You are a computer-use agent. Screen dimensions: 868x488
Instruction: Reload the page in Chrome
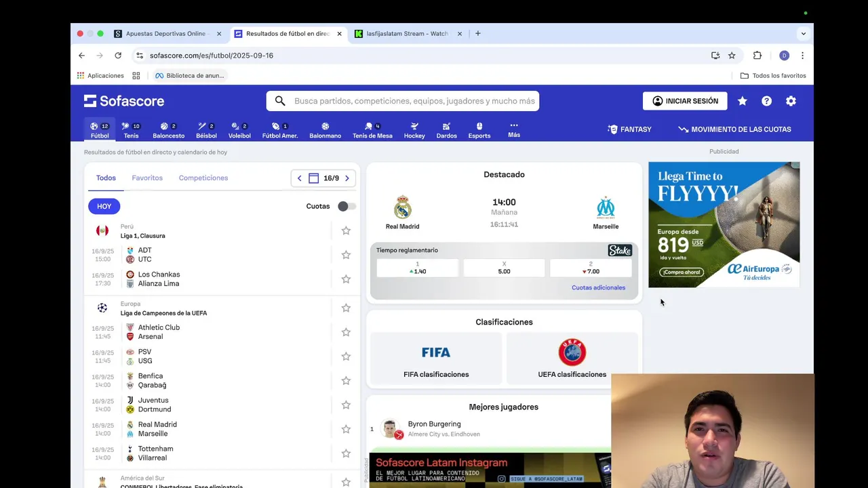(x=118, y=56)
